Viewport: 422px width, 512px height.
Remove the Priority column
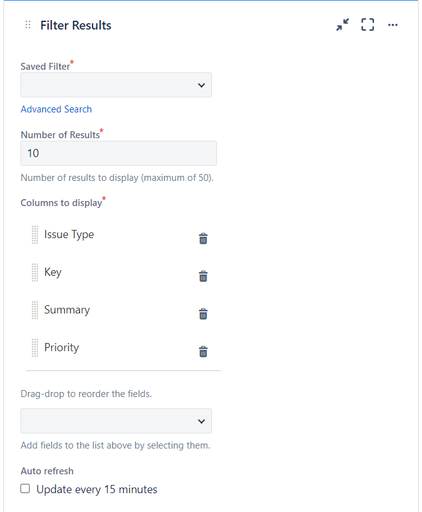click(x=203, y=351)
